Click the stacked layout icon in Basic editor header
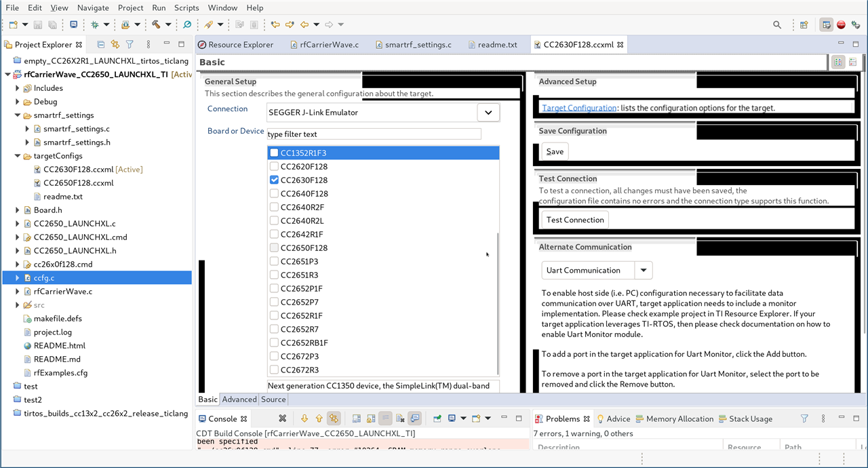 pos(852,62)
